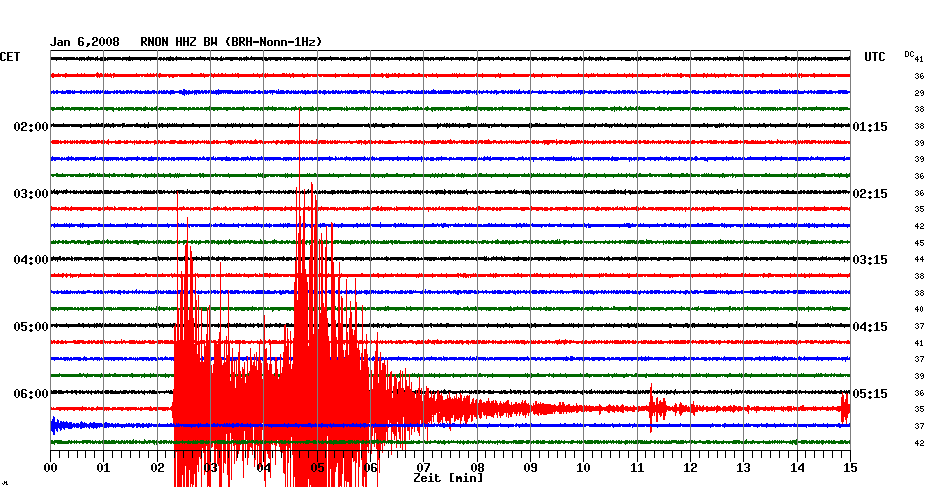Click minute tick label "09" on the axis
The image size is (930, 494).
click(x=530, y=468)
